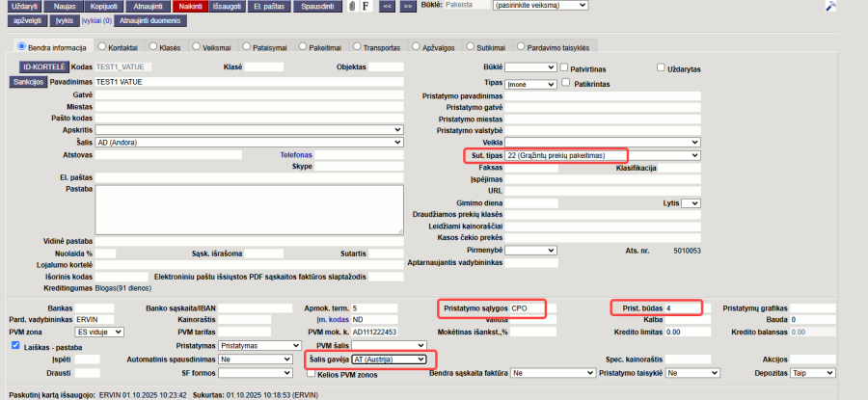The width and height of the screenshot is (868, 400).
Task: Open the Šalis gavėja dropdown
Action: pos(390,360)
